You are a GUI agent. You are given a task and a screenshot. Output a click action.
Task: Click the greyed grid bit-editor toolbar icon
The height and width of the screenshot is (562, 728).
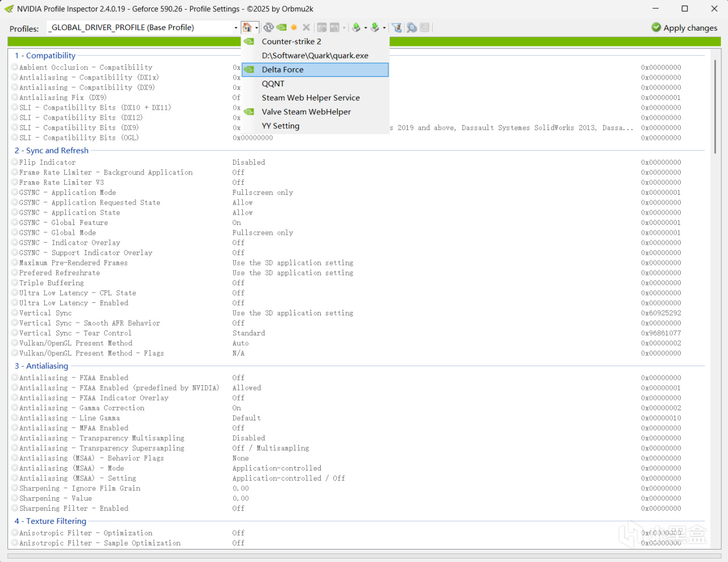[425, 27]
